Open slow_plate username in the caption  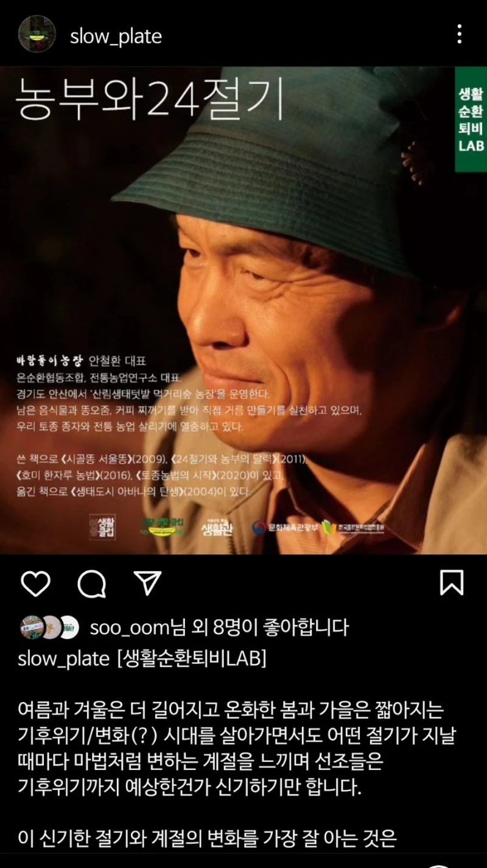pyautogui.click(x=64, y=659)
